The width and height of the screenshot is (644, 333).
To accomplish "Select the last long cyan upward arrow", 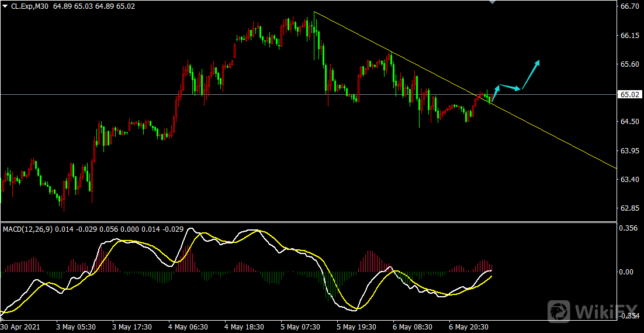I will (531, 75).
